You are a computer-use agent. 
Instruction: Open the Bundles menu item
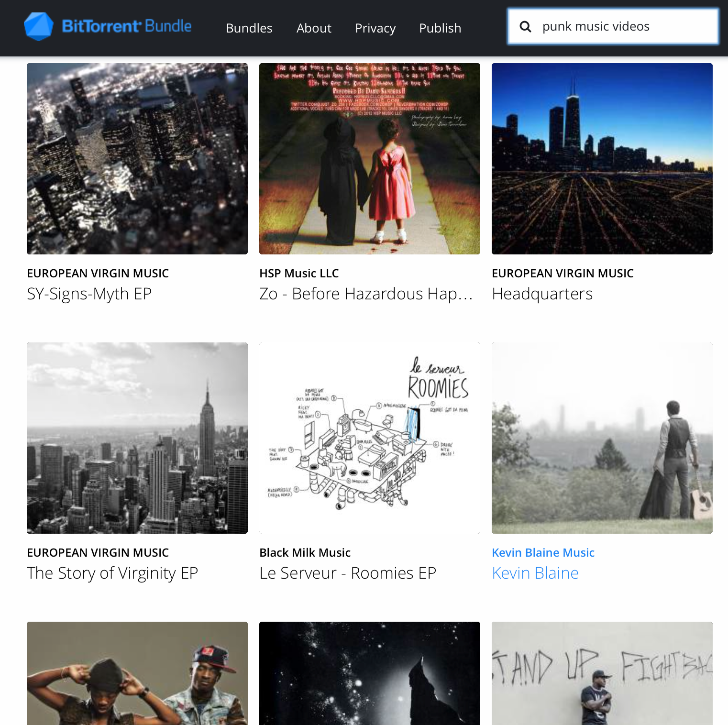pyautogui.click(x=249, y=28)
